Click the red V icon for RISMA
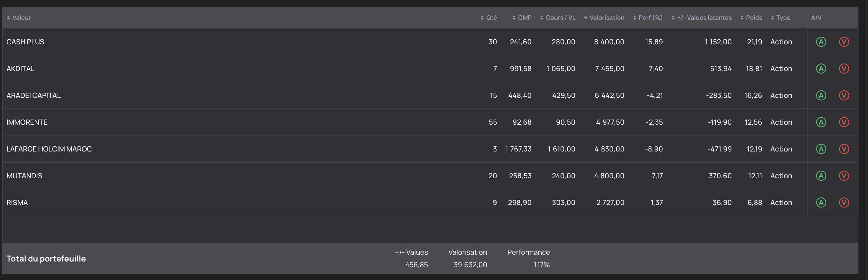The width and height of the screenshot is (868, 280). click(x=844, y=203)
